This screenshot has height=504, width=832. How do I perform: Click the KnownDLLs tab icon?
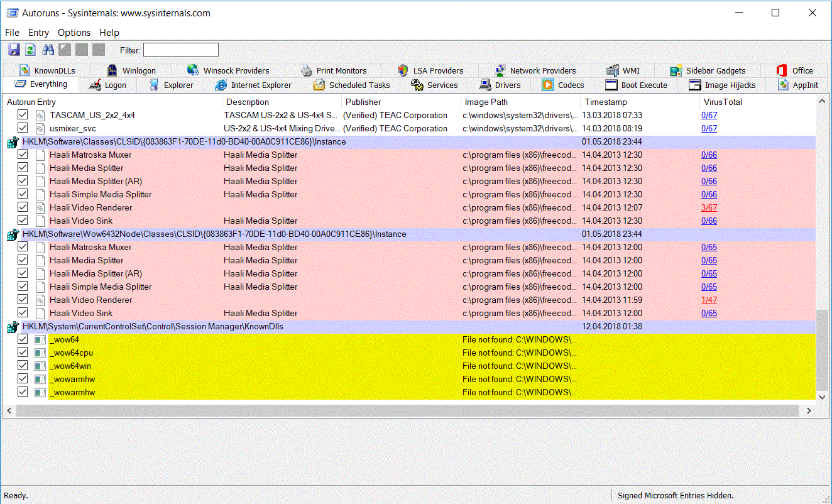(25, 70)
